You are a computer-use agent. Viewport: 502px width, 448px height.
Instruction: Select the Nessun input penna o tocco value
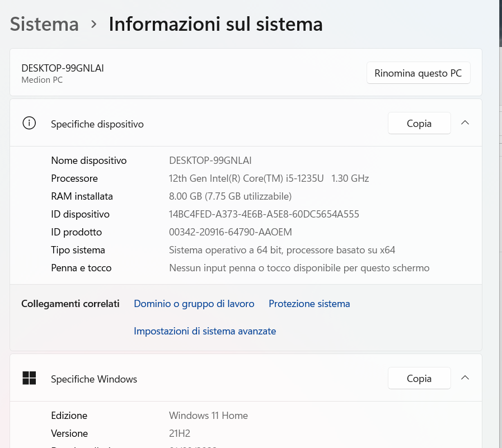pyautogui.click(x=299, y=268)
